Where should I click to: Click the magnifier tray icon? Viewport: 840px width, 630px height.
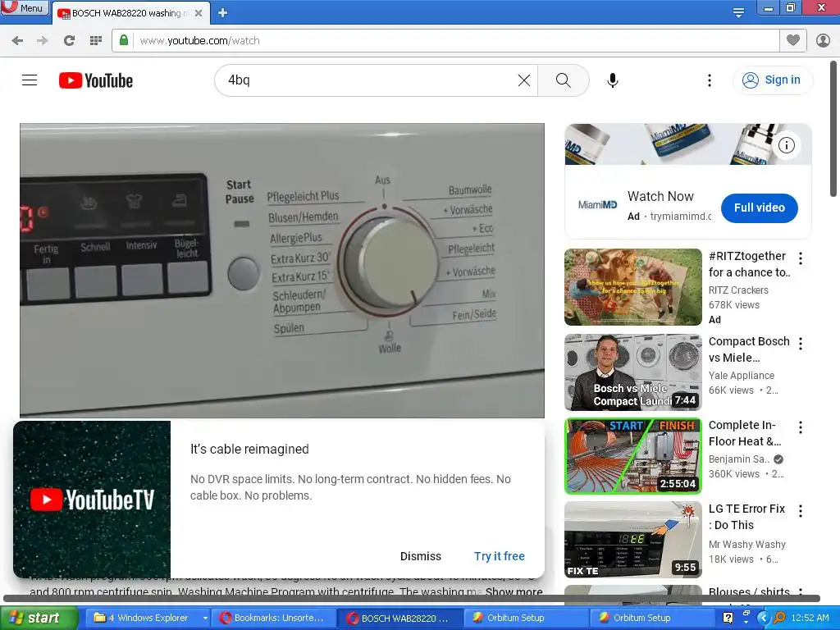[x=779, y=618]
